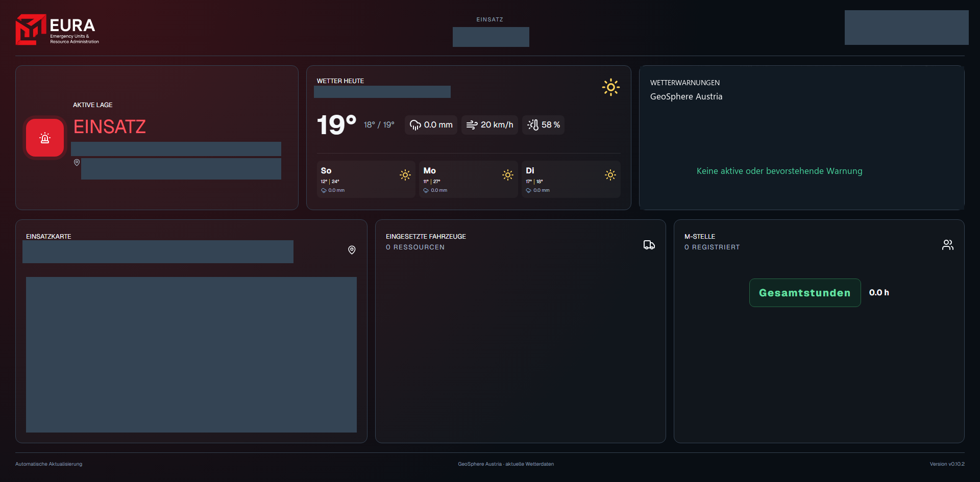Viewport: 980px width, 482px height.
Task: Click the red alarm siren icon
Action: tap(45, 138)
